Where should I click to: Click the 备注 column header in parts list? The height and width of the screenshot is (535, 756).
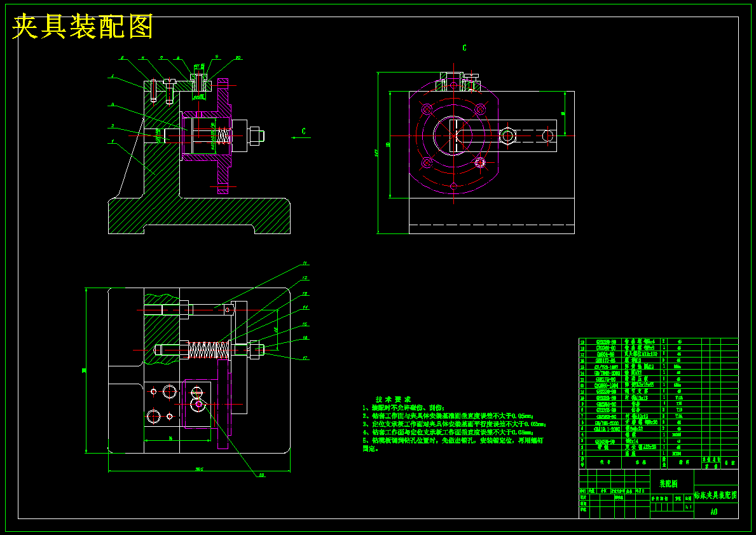click(x=731, y=462)
